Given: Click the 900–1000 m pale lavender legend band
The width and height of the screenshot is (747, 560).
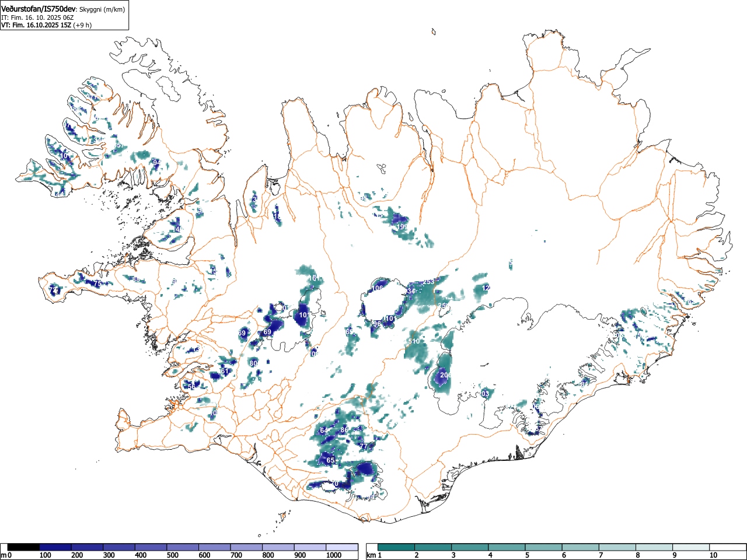Looking at the screenshot, I should click(x=310, y=547).
